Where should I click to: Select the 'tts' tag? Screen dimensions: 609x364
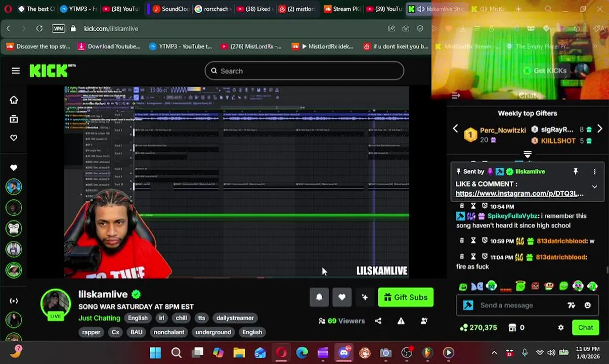[x=202, y=318]
